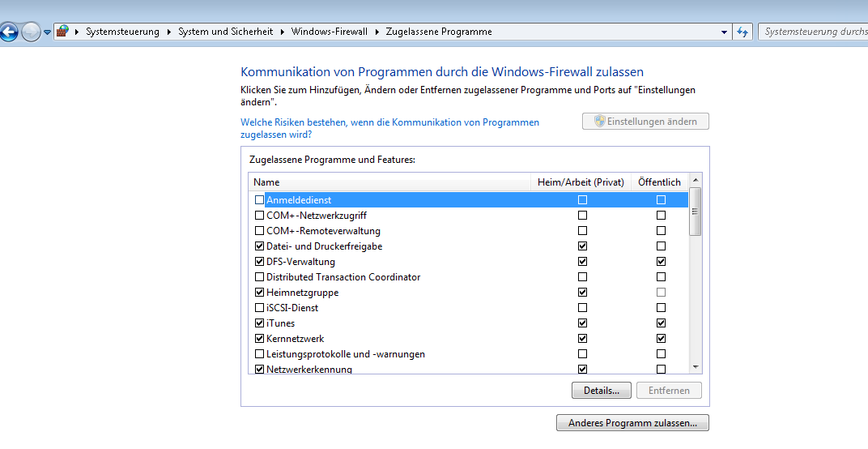Click the program list scrollbar thumb
The height and width of the screenshot is (449, 868).
click(x=696, y=212)
